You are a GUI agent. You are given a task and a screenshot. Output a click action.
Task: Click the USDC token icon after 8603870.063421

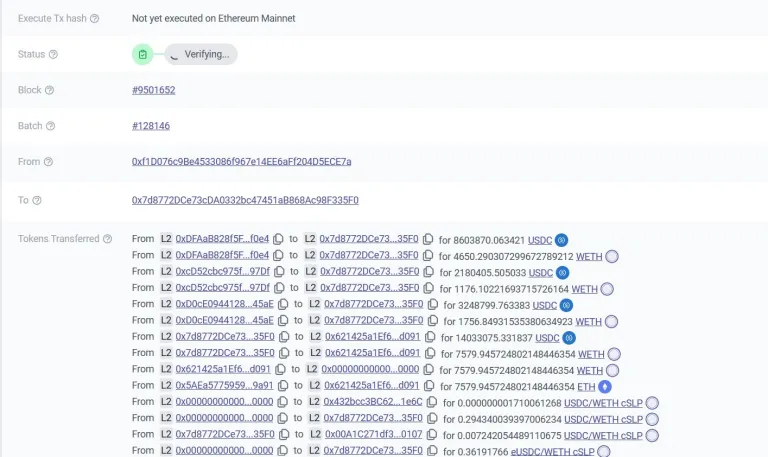[562, 240]
